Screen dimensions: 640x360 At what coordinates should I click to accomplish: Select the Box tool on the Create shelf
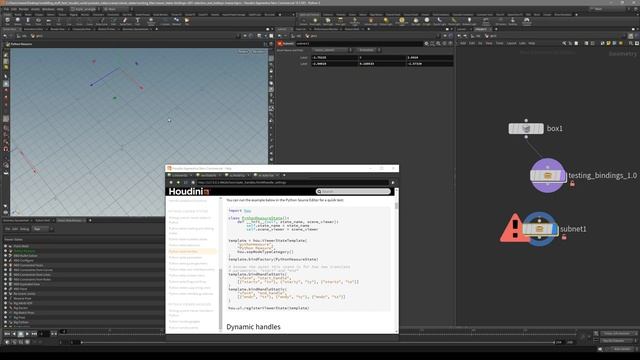[x=7, y=20]
